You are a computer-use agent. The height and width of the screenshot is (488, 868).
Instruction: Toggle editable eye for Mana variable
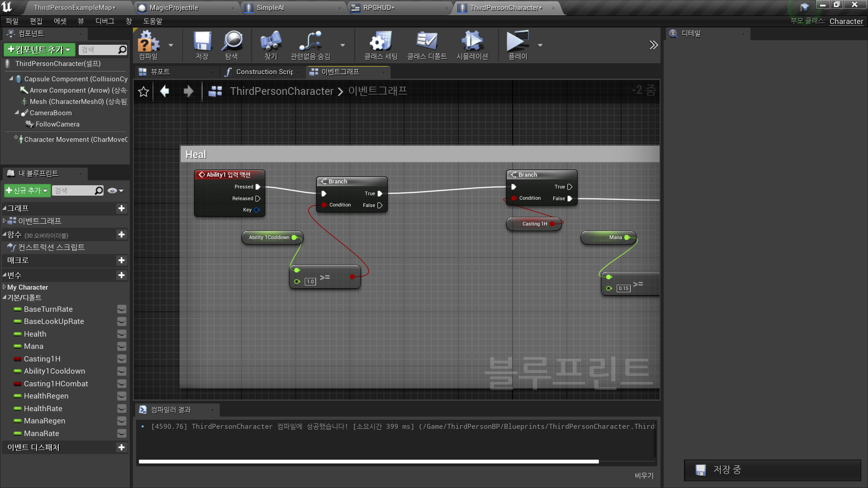click(122, 347)
